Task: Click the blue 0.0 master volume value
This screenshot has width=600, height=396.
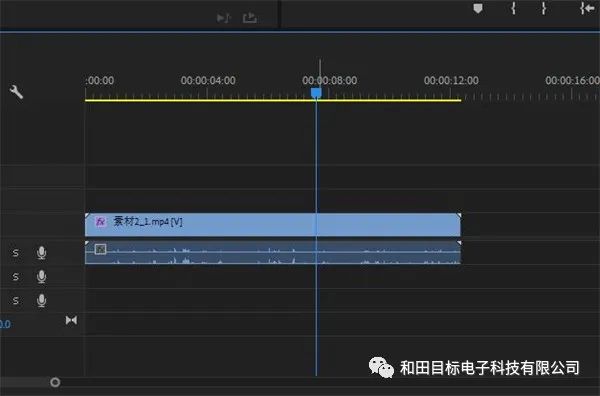Action: tap(5, 324)
